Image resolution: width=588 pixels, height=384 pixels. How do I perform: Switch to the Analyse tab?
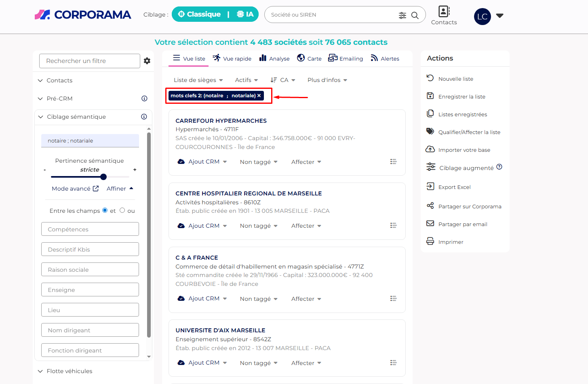(274, 59)
